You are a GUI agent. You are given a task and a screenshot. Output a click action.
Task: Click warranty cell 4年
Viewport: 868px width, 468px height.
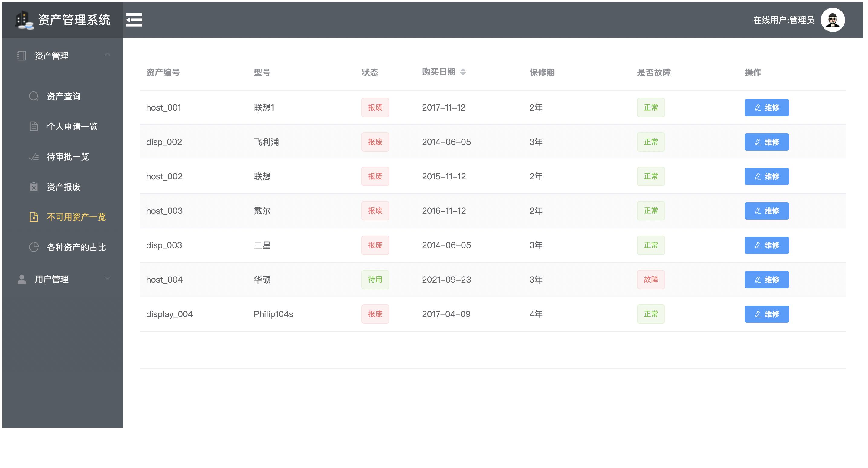(536, 314)
